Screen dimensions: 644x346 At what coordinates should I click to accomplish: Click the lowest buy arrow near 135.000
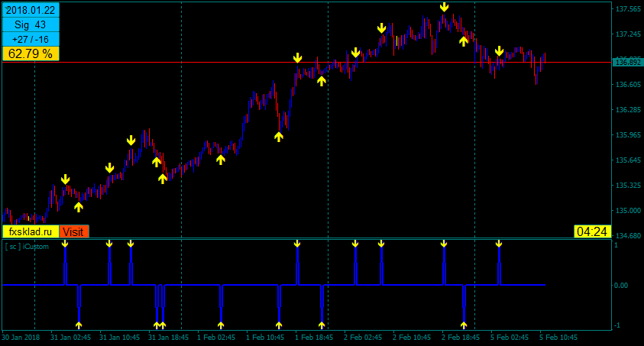point(79,207)
